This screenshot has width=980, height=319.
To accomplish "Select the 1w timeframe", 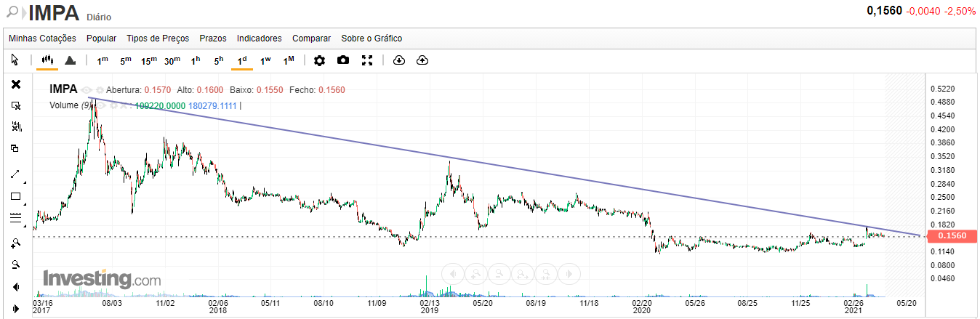I will 265,60.
